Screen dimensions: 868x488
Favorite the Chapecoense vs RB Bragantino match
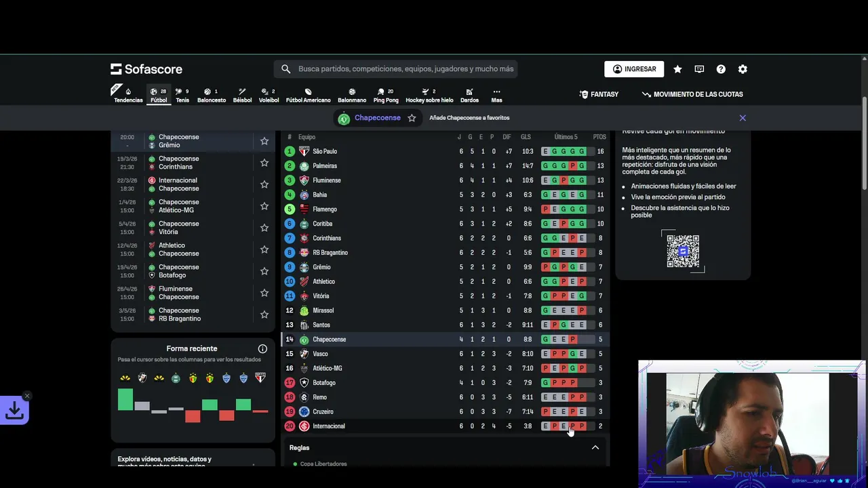click(264, 314)
